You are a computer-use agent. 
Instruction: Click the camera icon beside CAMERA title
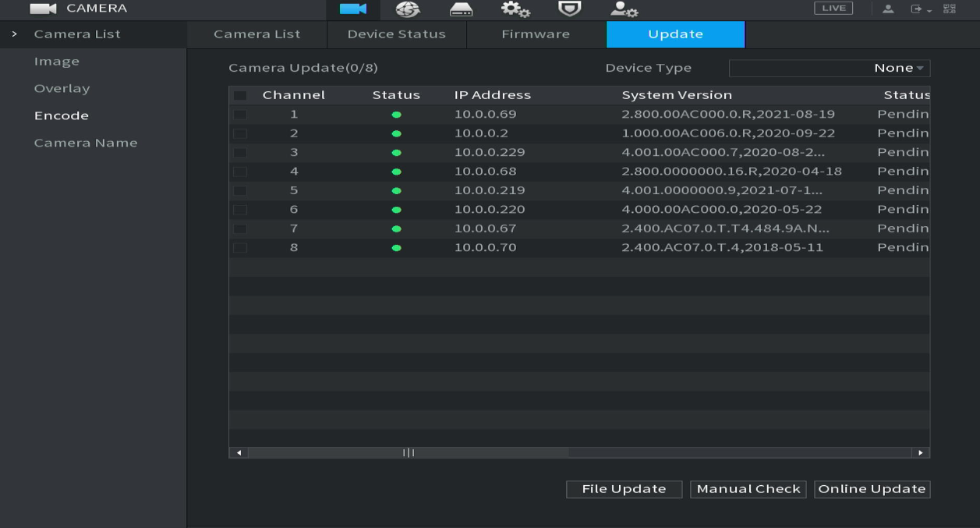coord(43,9)
